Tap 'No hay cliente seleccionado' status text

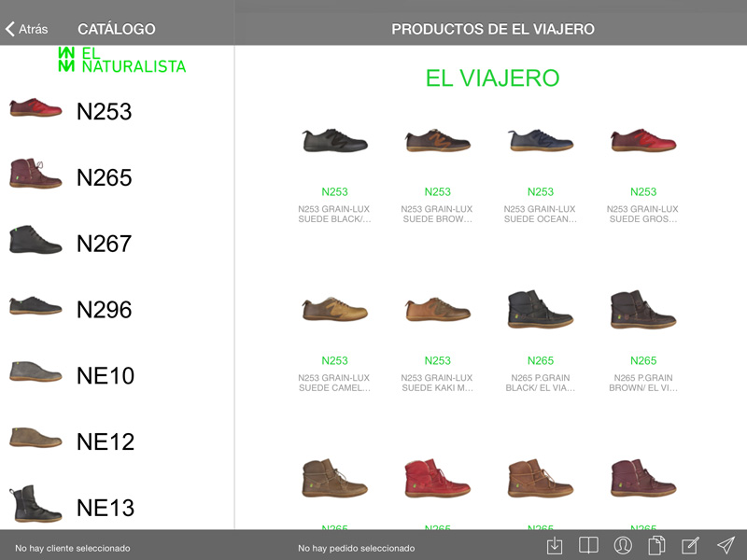click(x=73, y=548)
